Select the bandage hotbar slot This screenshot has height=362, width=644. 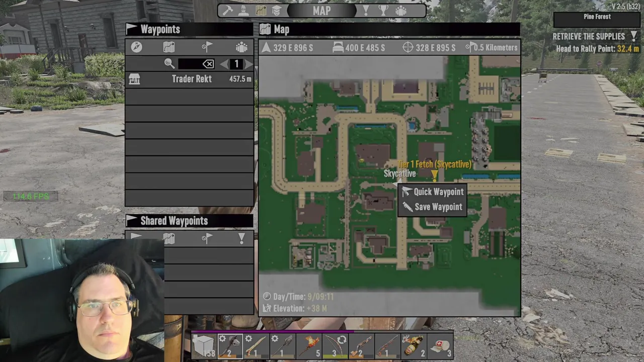440,346
